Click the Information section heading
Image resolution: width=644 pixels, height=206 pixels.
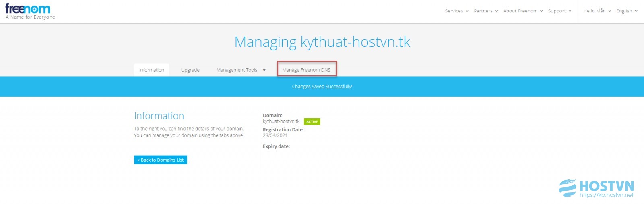tap(159, 116)
